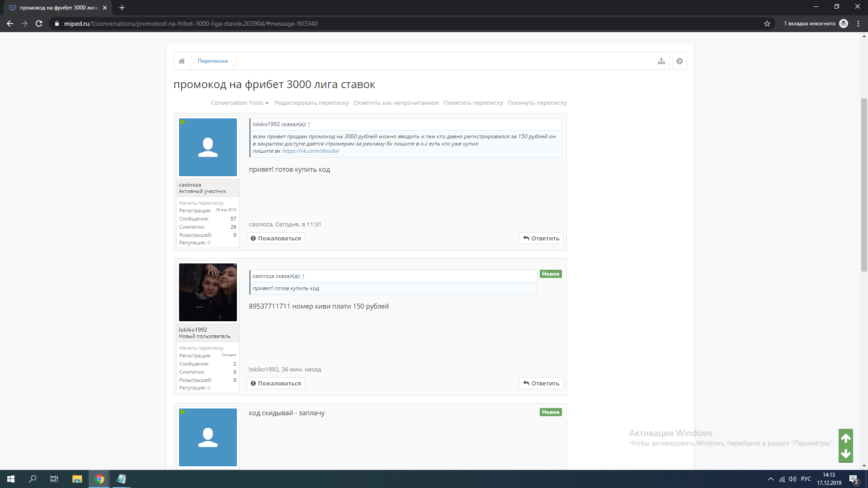868x488 pixels.
Task: Click 'Покинуть переписку' link
Action: (x=537, y=103)
